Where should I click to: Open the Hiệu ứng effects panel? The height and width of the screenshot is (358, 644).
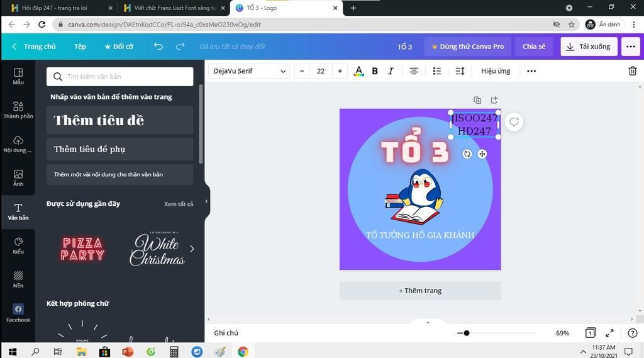click(496, 71)
